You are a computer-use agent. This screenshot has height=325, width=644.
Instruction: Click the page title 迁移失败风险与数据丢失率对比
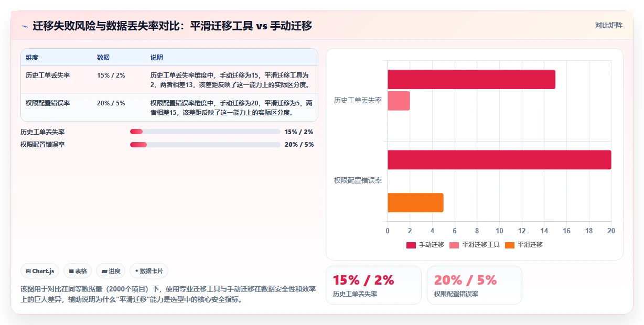pyautogui.click(x=173, y=26)
